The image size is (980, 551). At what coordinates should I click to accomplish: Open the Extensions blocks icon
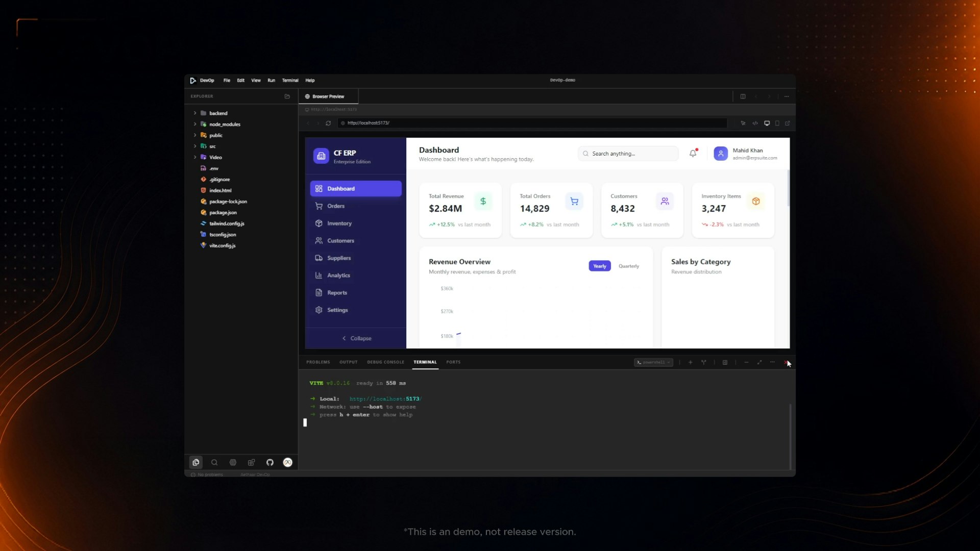(251, 462)
